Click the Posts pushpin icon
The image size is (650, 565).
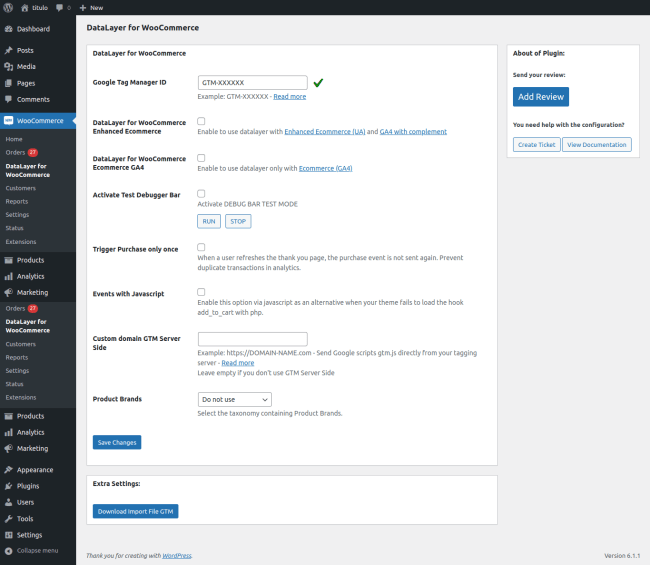pyautogui.click(x=8, y=50)
